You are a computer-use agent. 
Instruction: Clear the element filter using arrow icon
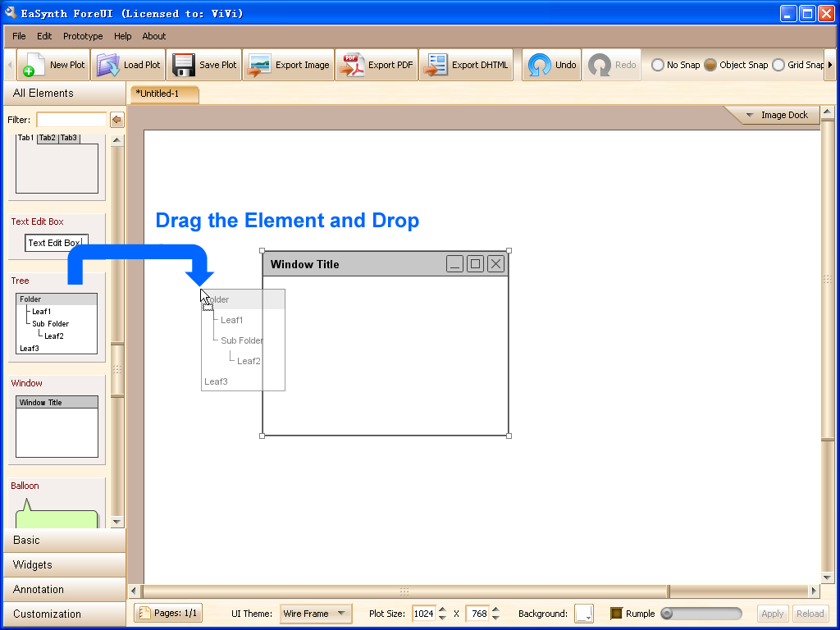pos(116,120)
